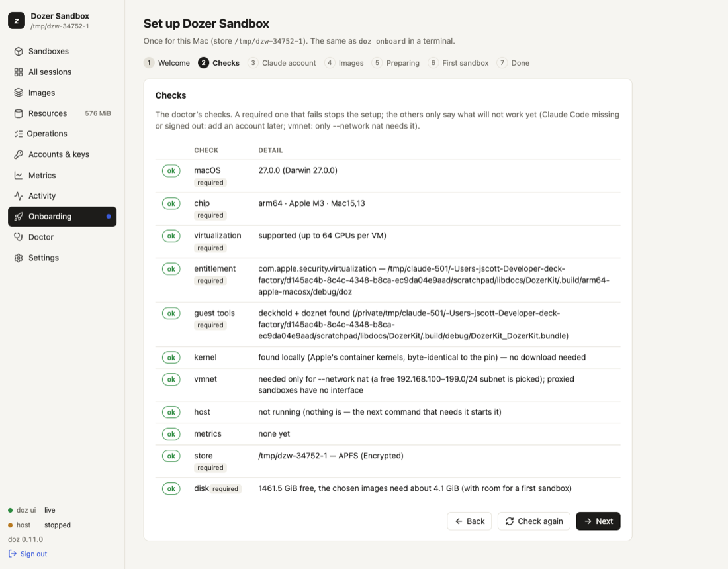Click the macOS row ok badge
The width and height of the screenshot is (728, 569).
[x=171, y=171]
